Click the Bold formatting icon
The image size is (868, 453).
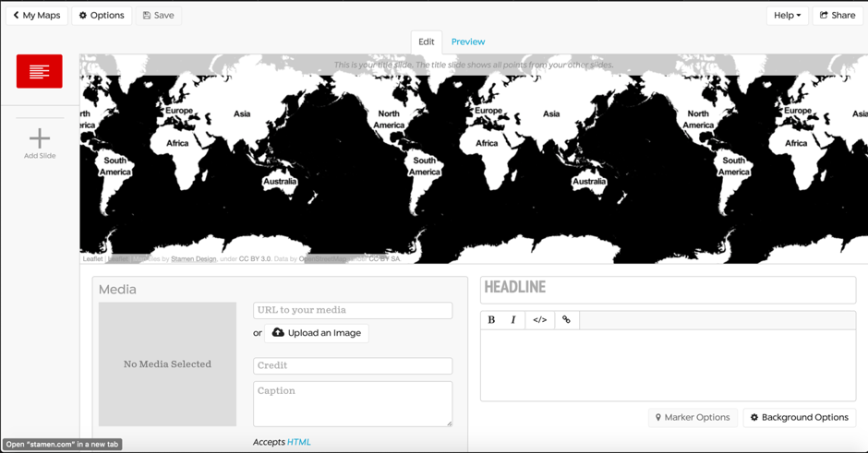[x=491, y=320]
